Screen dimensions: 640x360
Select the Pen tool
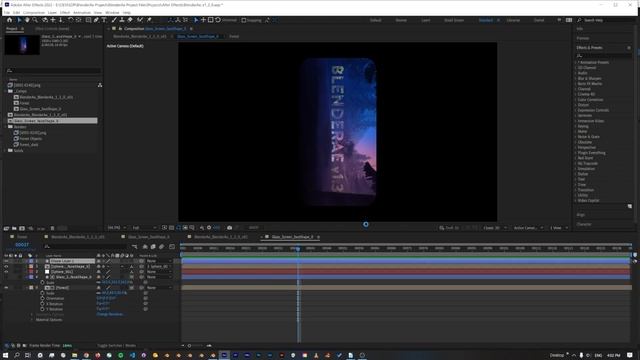pos(96,20)
